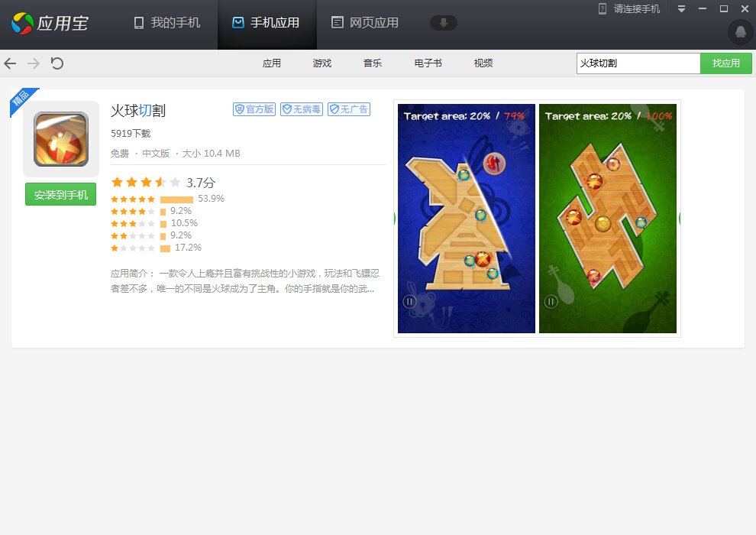Click the refresh page icon
Screen dimensions: 756x535
(57, 63)
